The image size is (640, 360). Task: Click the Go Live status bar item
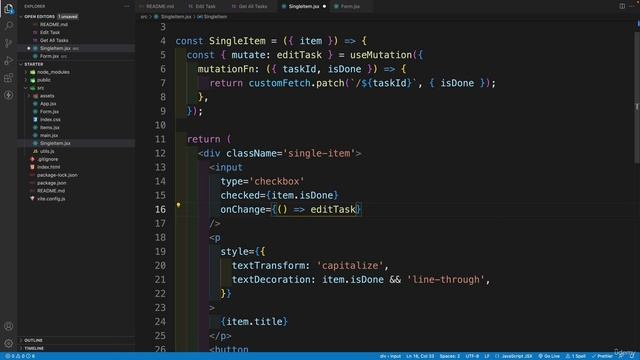point(549,356)
